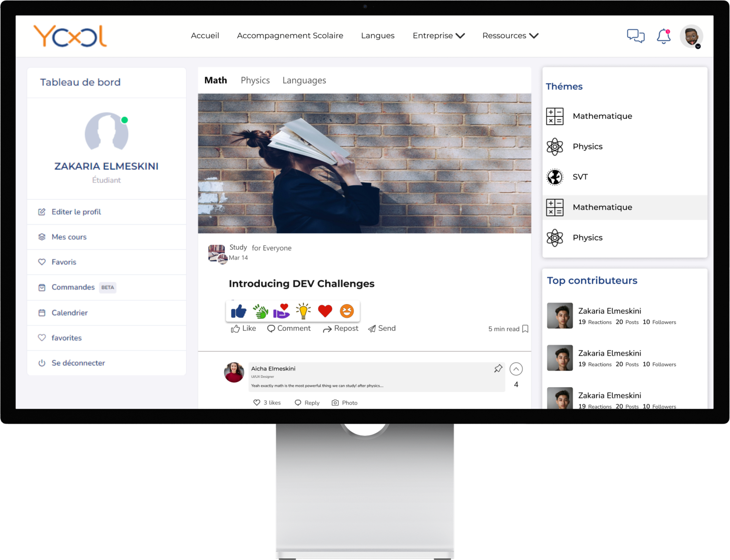Click the online status dot on the profile avatar

(124, 120)
